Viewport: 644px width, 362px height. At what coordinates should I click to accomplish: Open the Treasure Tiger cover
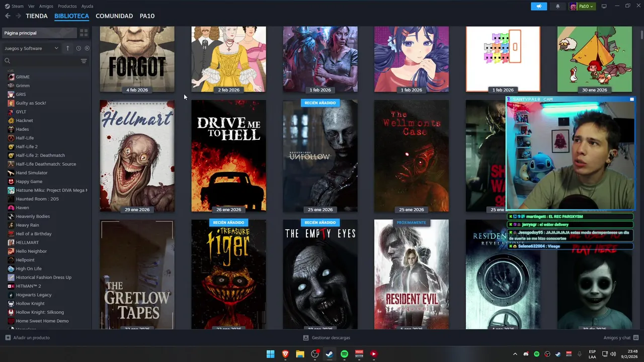(x=228, y=275)
